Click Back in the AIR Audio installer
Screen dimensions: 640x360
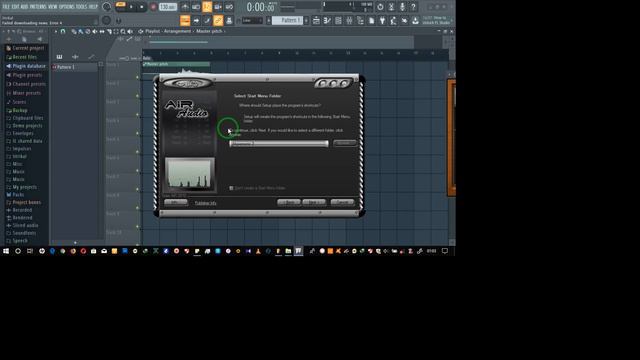pyautogui.click(x=289, y=202)
